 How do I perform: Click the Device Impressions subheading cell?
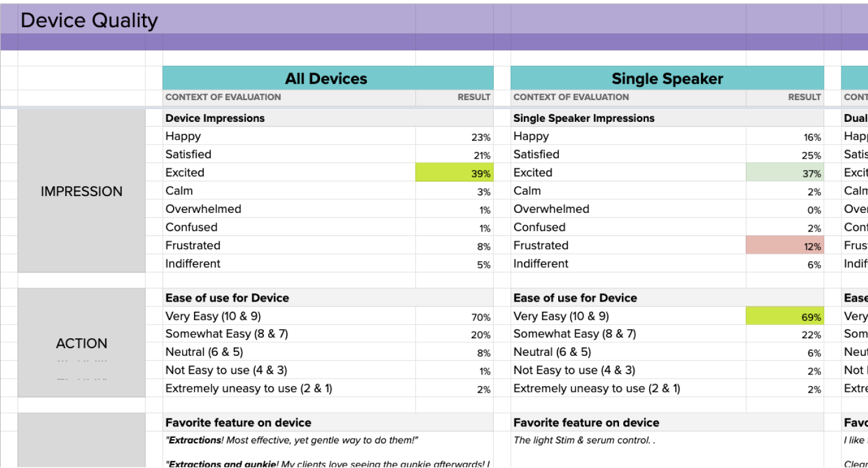click(x=215, y=118)
